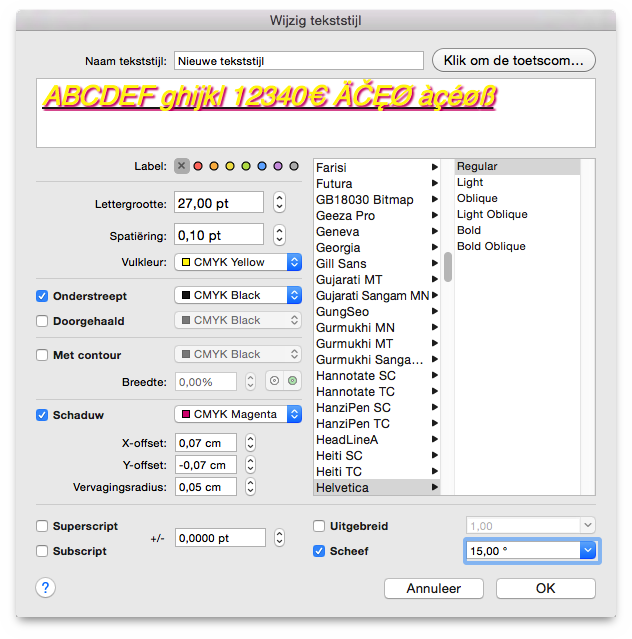Click the no-label X icon
Image resolution: width=632 pixels, height=639 pixels.
click(x=182, y=166)
